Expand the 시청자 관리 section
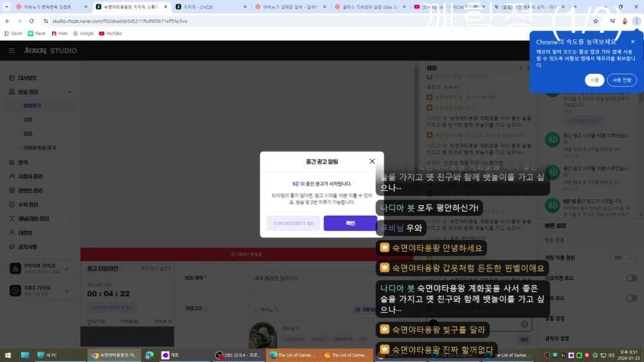 coord(40,176)
